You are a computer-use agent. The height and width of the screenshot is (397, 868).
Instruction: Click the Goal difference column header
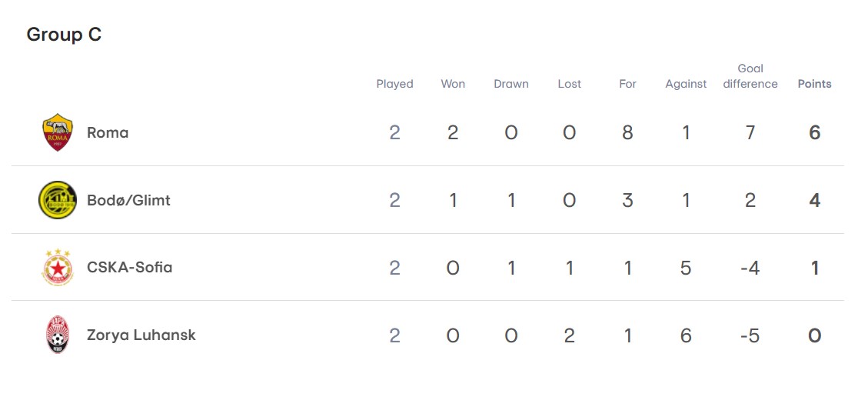coord(750,76)
